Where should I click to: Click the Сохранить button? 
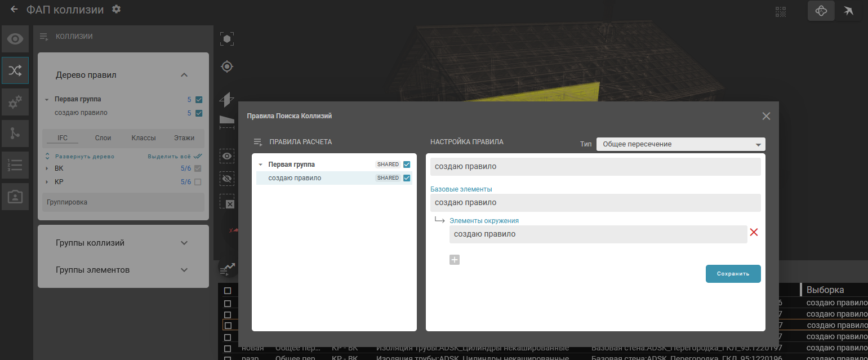tap(733, 274)
